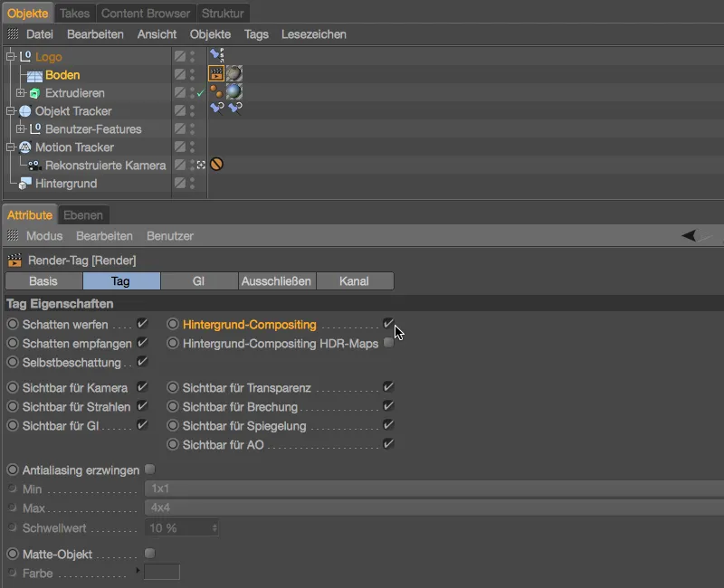This screenshot has width=724, height=588.
Task: Toggle Sichtbar für Kamera checkbox
Action: [142, 387]
